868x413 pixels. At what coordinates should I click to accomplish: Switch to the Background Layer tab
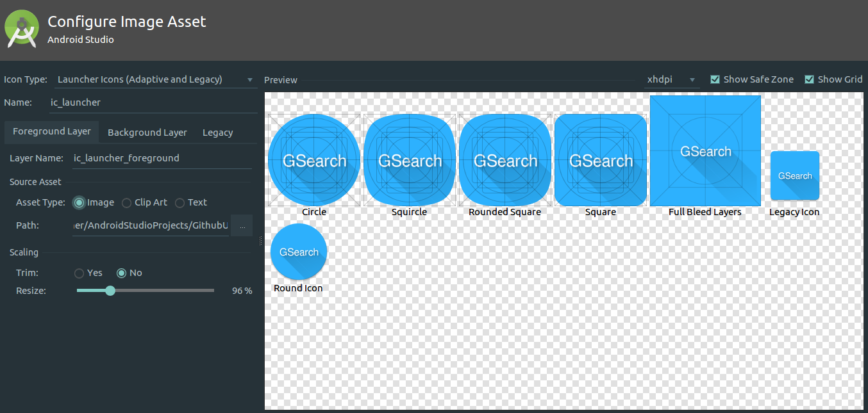[147, 132]
